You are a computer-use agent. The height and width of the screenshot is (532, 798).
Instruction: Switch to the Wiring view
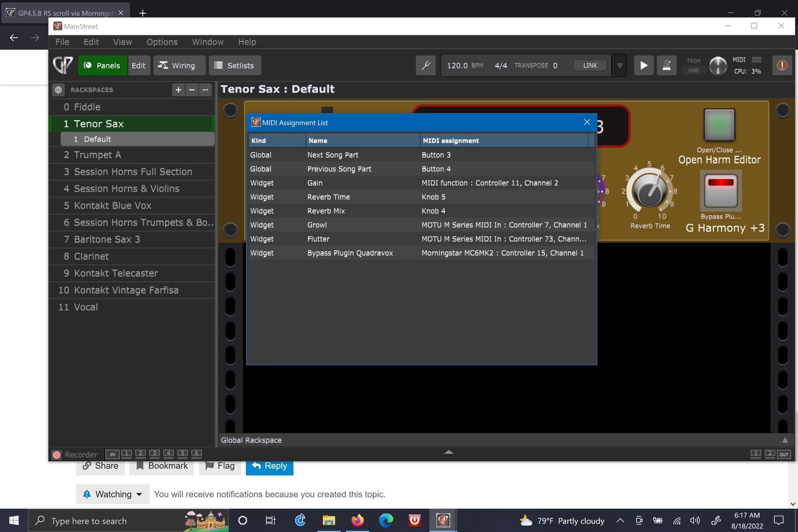click(179, 65)
